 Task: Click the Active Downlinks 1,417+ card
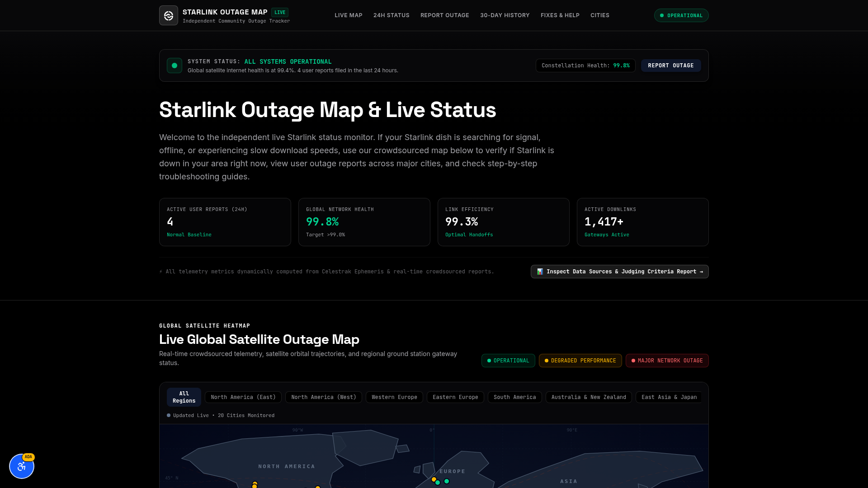click(643, 222)
